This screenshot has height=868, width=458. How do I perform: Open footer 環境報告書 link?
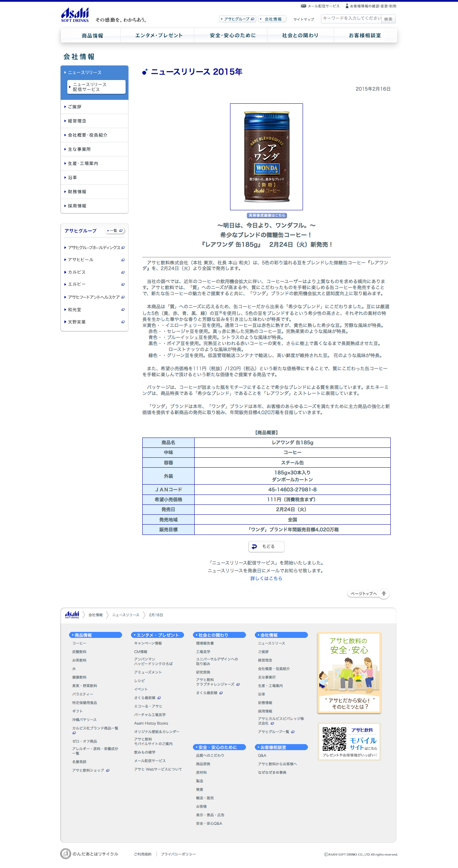coord(205,643)
